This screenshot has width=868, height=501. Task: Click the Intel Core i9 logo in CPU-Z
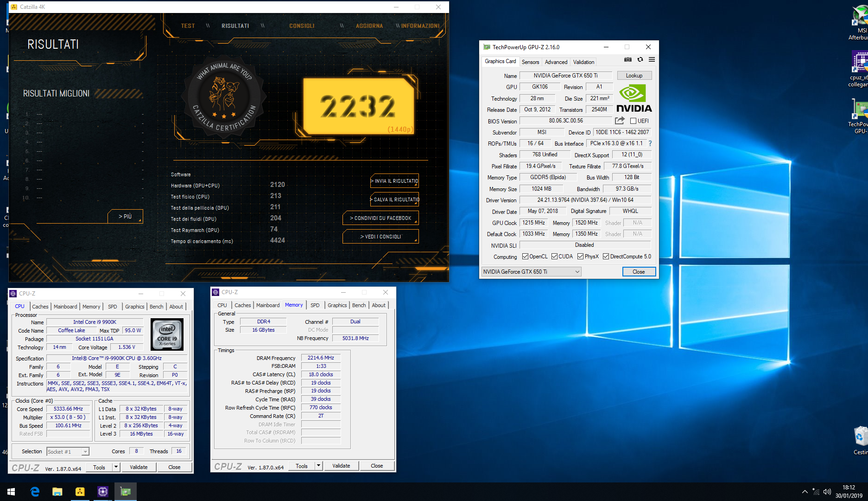click(167, 334)
